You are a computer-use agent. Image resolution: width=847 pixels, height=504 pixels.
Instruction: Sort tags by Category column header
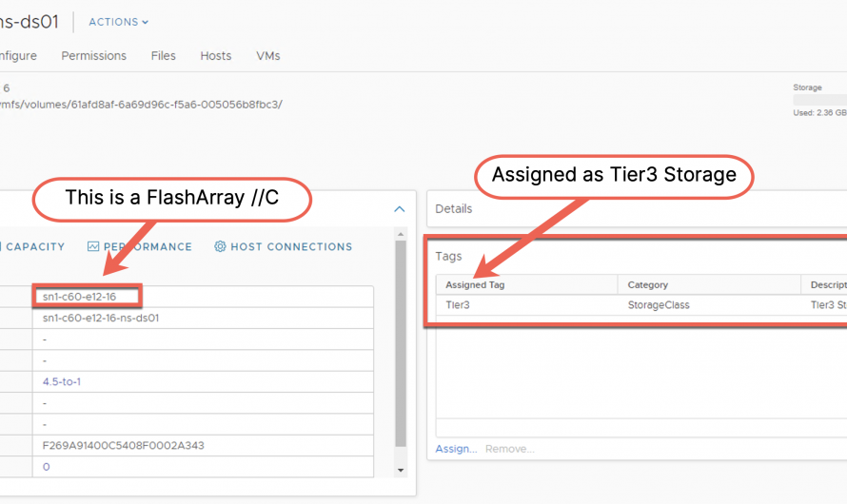[x=647, y=284]
